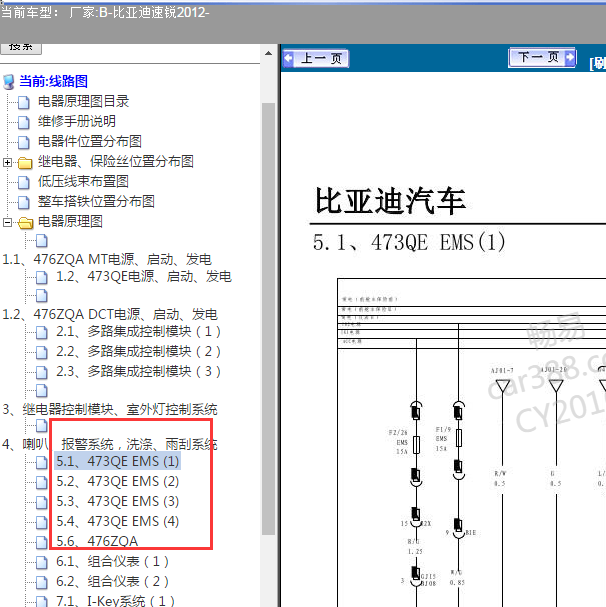The image size is (606, 607).
Task: Open 5.3、473QE EMS (3) diagram
Action: click(117, 501)
